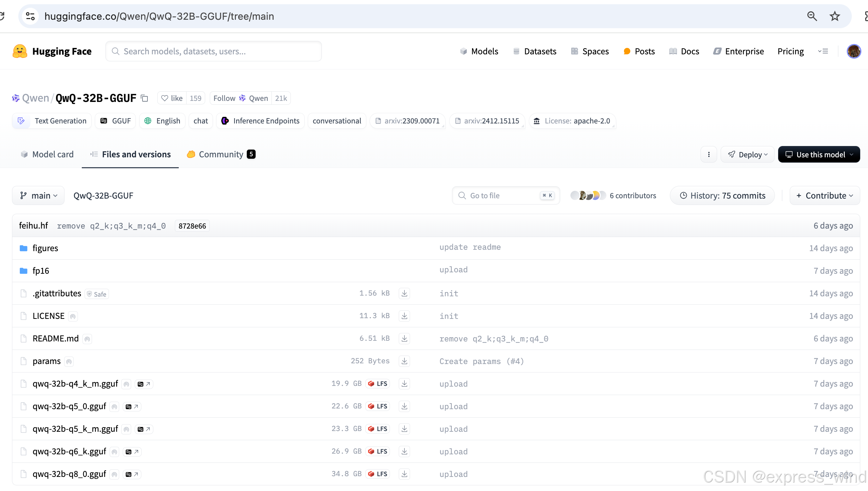Click the Hugging Face logo
868x491 pixels.
point(52,51)
